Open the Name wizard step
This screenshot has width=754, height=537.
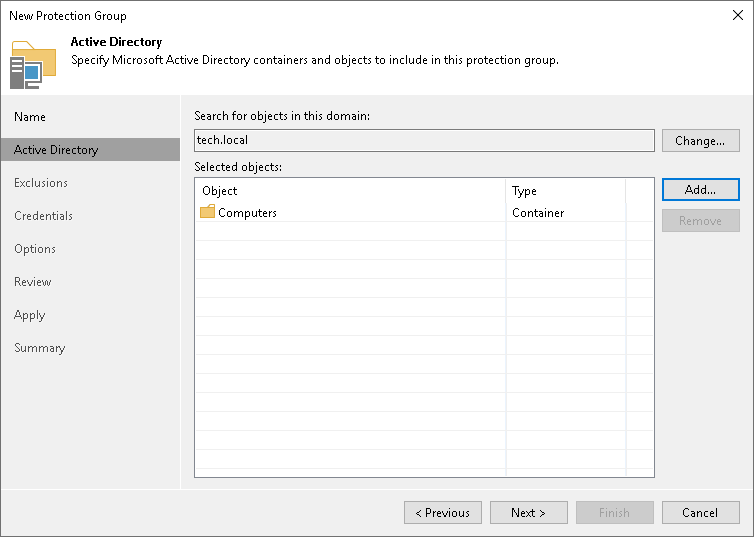[x=30, y=117]
